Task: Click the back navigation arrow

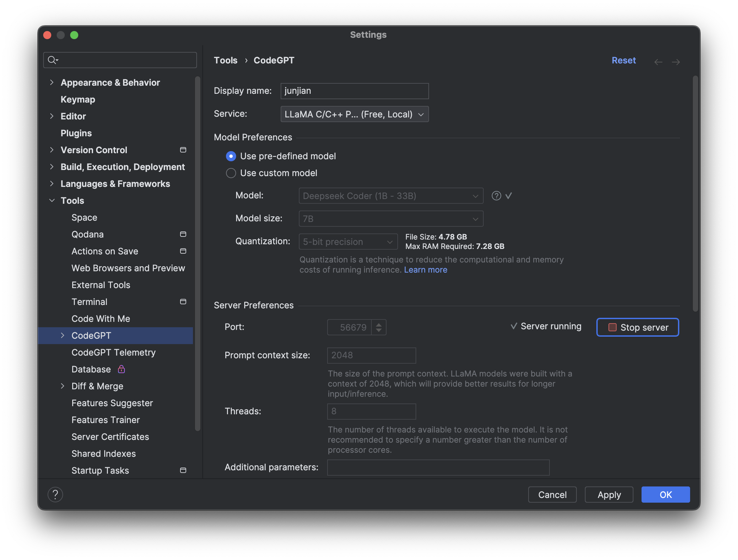Action: click(658, 62)
